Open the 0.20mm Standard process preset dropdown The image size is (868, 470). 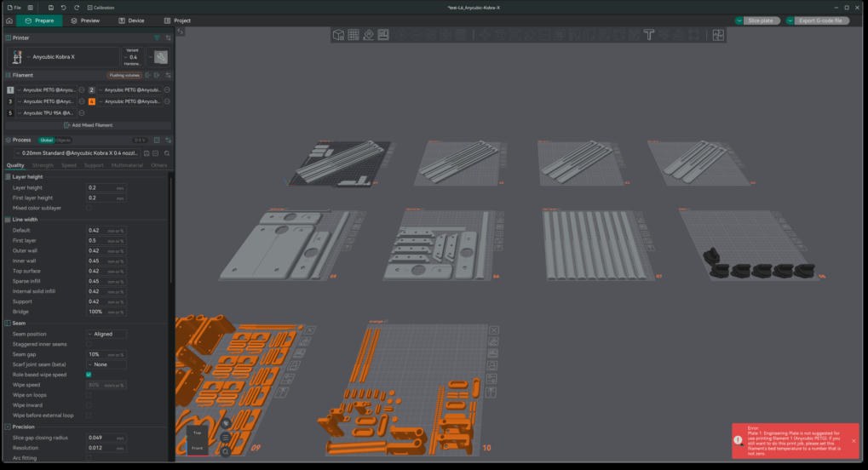[x=76, y=152]
